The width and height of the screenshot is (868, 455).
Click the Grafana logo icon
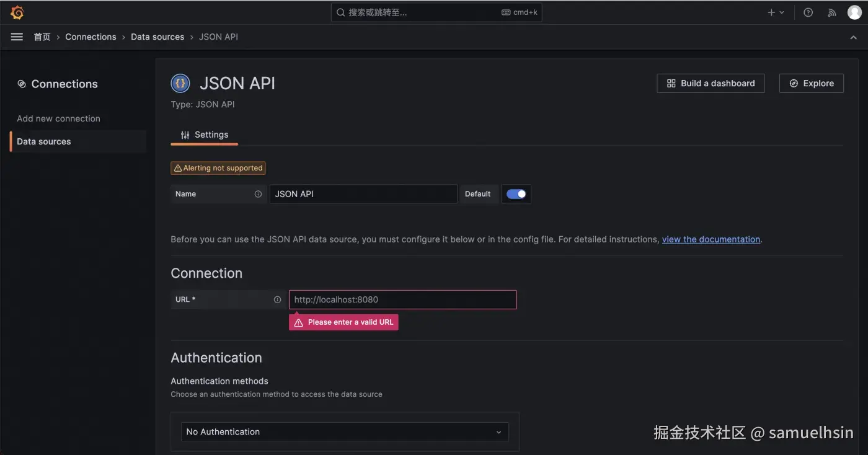(17, 12)
